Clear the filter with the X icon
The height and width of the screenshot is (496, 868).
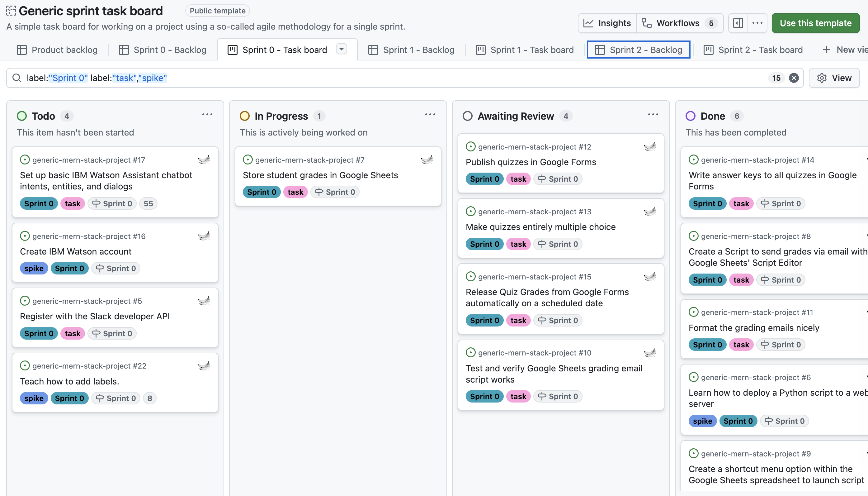794,78
